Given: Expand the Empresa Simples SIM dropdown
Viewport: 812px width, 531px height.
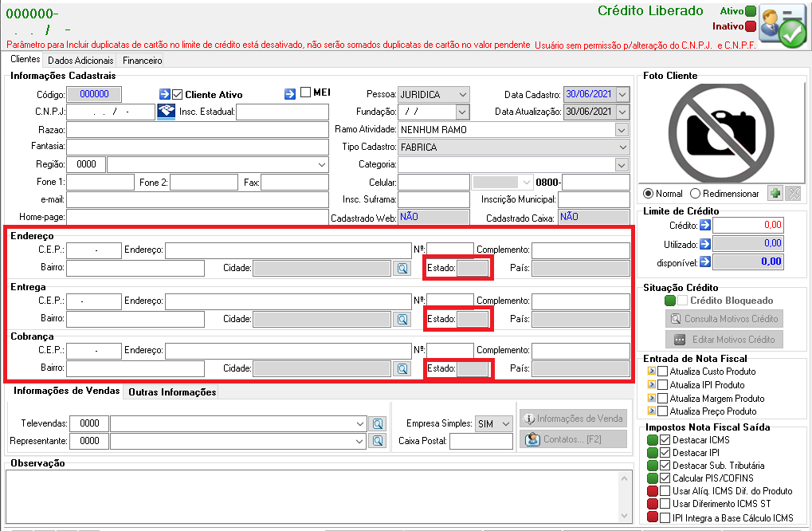Looking at the screenshot, I should (x=506, y=424).
